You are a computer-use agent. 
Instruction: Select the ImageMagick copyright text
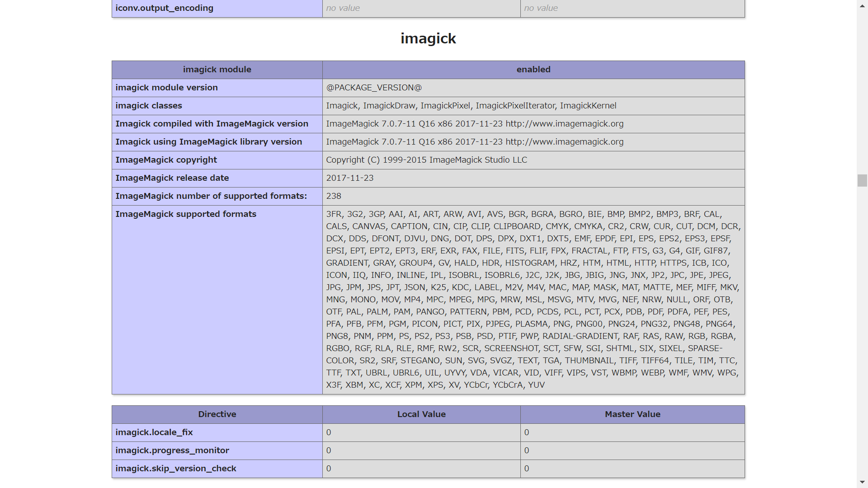[x=426, y=160]
